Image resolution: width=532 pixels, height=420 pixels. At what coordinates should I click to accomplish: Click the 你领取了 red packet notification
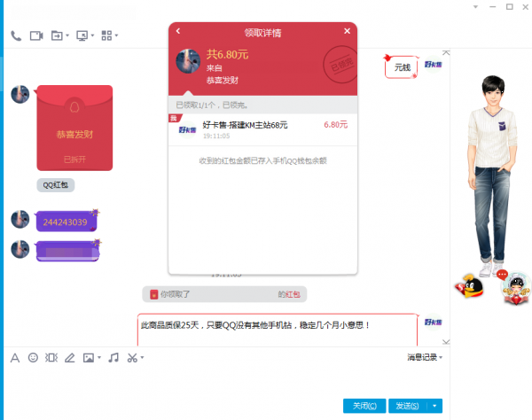pos(224,294)
